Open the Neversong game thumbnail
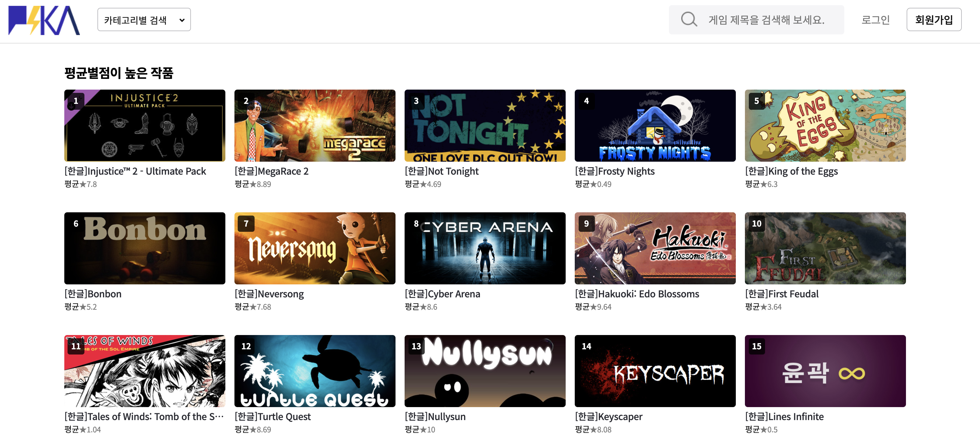 (x=315, y=248)
